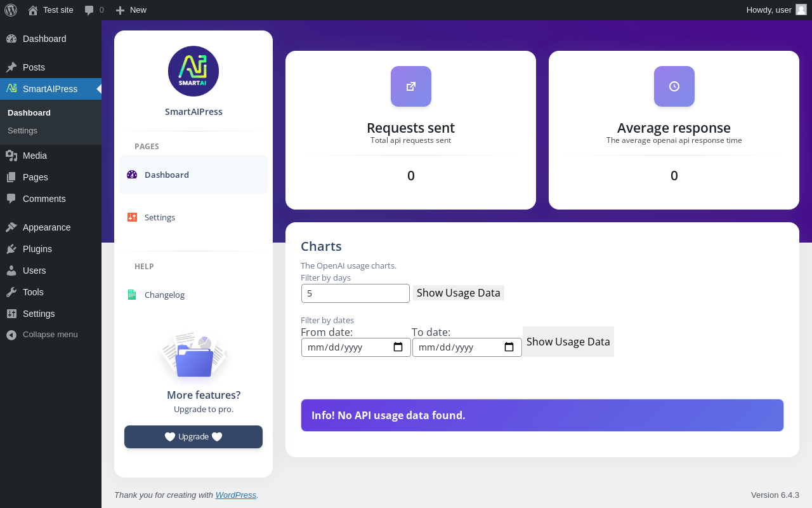This screenshot has height=508, width=812.
Task: Click the SmartAIPress AI menu icon
Action: pyautogui.click(x=11, y=88)
